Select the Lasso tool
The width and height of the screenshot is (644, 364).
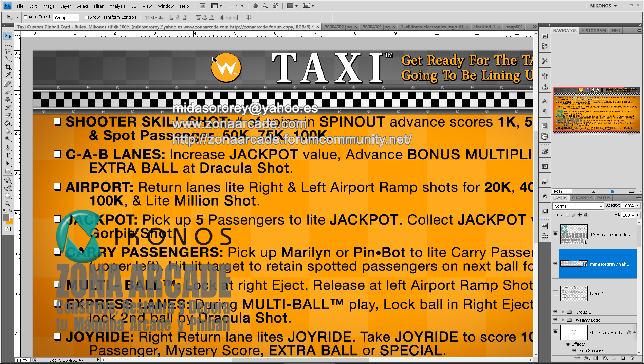tap(8, 52)
